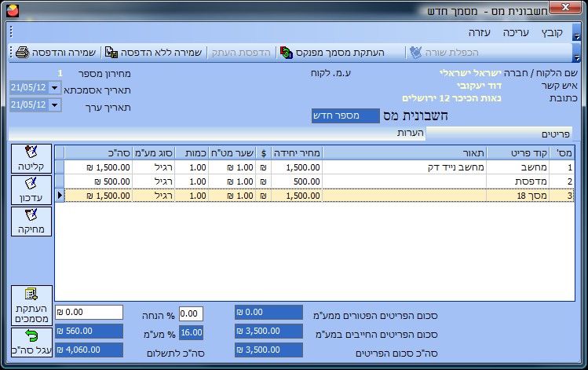Click the save-without-print disk icon

click(111, 52)
